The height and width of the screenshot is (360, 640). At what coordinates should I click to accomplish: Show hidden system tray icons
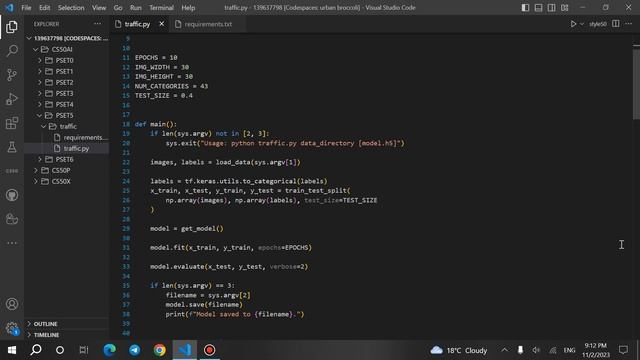pos(505,350)
